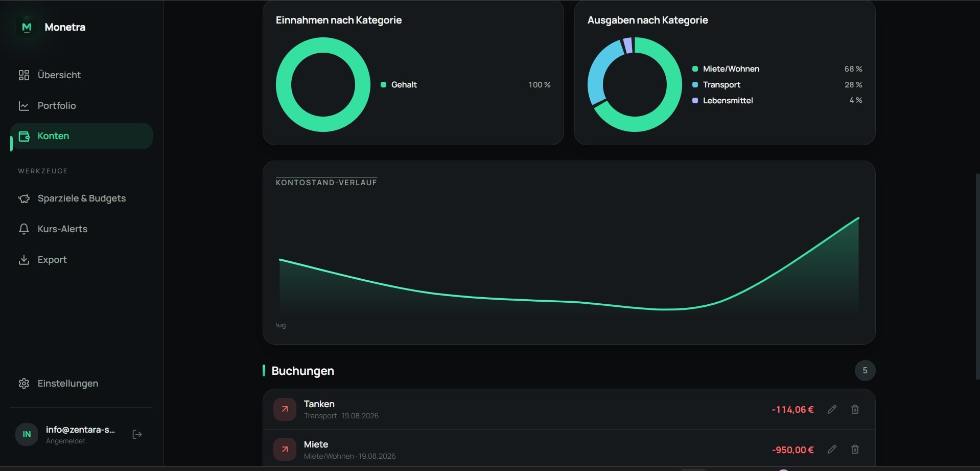Open the Übersicht dashboard page

(x=81, y=75)
